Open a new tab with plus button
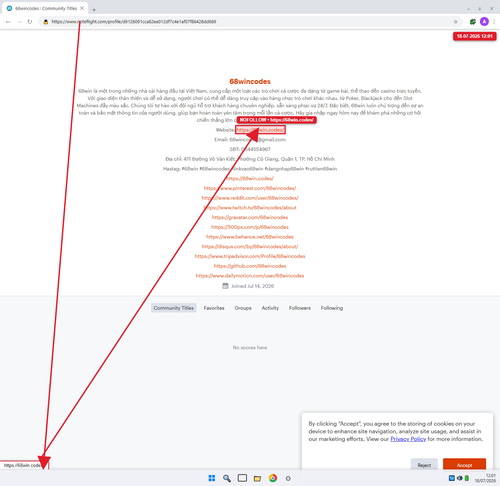500x486 pixels. coord(94,10)
